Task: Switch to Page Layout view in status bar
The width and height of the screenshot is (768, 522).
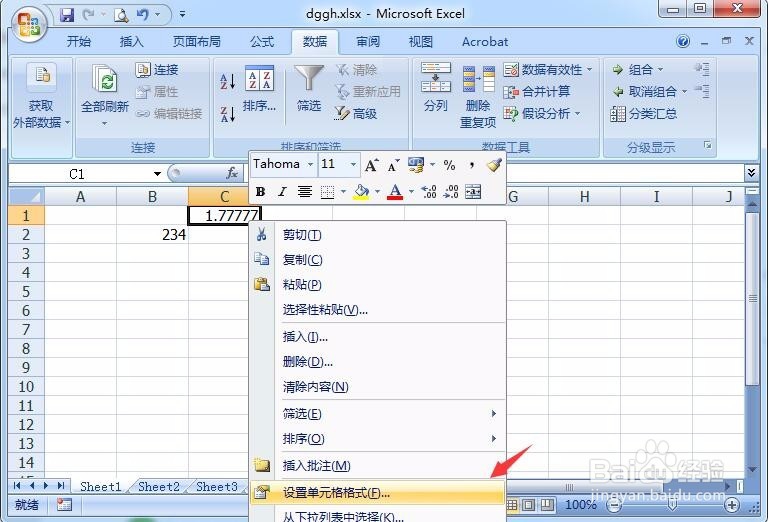Action: pyautogui.click(x=529, y=504)
